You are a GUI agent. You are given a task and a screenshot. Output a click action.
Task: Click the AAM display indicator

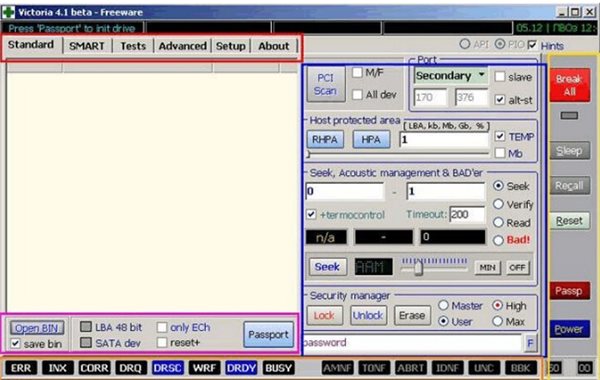pyautogui.click(x=373, y=267)
